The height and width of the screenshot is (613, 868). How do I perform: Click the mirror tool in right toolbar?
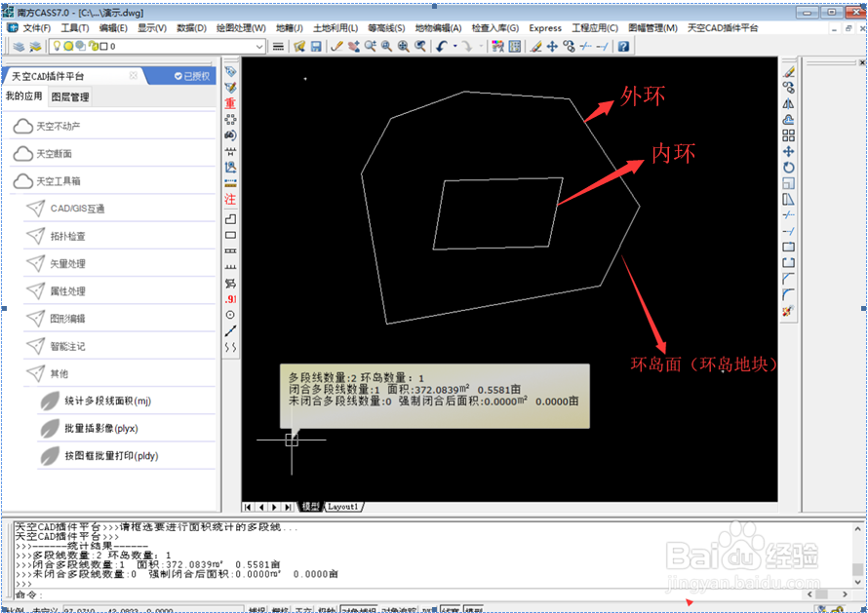pyautogui.click(x=788, y=103)
